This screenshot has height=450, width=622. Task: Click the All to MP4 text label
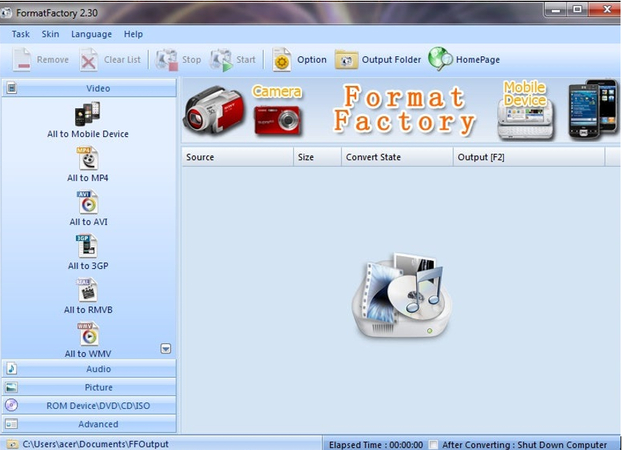coord(88,178)
